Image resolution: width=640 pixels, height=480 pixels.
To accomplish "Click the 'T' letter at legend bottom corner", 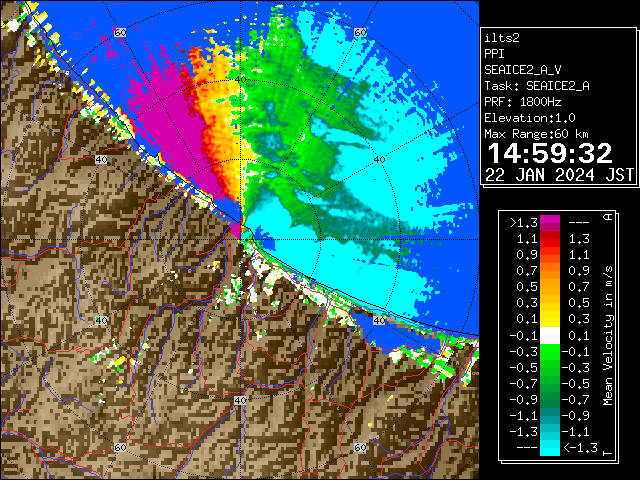I will [x=608, y=453].
